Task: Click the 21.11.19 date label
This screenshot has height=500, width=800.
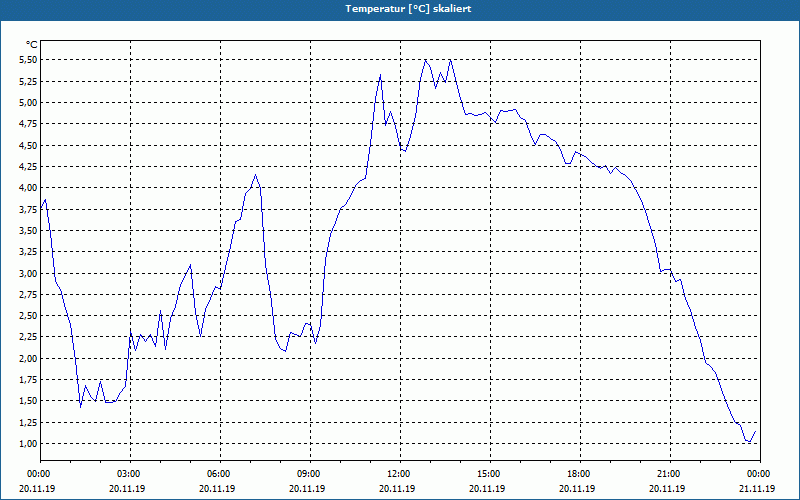Action: [x=757, y=488]
